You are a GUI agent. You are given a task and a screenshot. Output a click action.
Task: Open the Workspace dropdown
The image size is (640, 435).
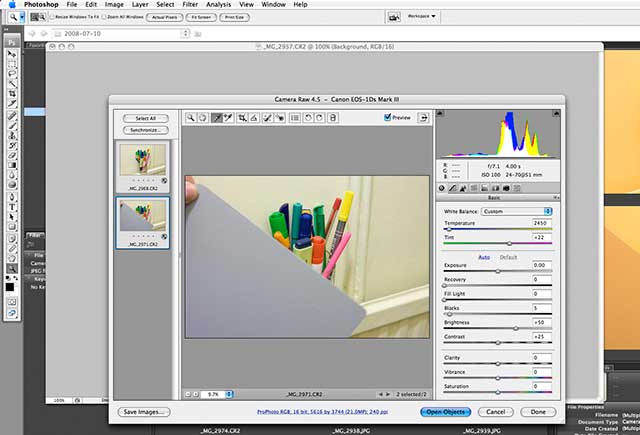[422, 16]
